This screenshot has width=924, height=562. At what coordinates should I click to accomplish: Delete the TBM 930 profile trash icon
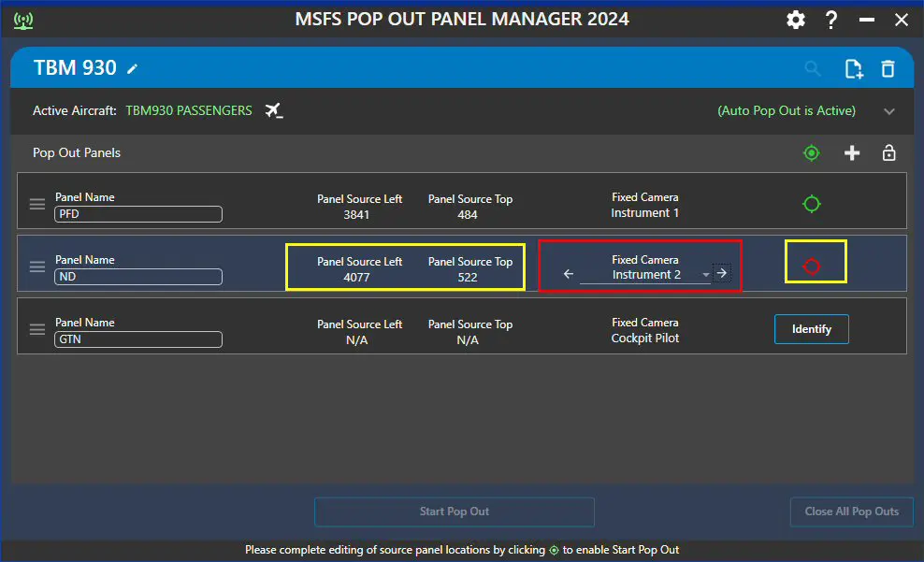point(888,69)
